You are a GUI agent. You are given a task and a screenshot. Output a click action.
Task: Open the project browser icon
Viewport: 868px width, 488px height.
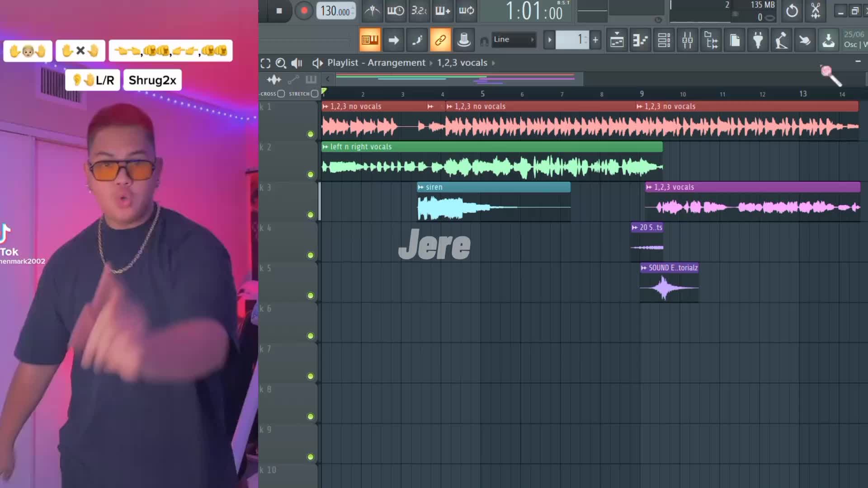(711, 40)
